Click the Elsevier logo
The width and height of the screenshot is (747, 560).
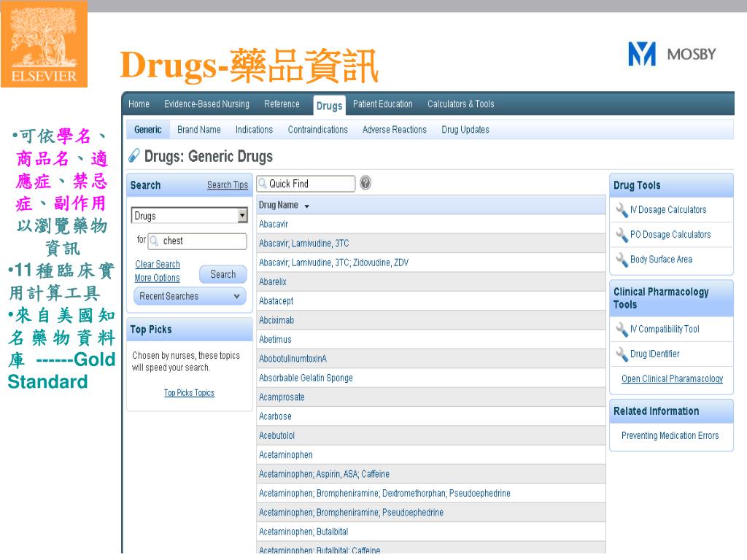point(44,44)
